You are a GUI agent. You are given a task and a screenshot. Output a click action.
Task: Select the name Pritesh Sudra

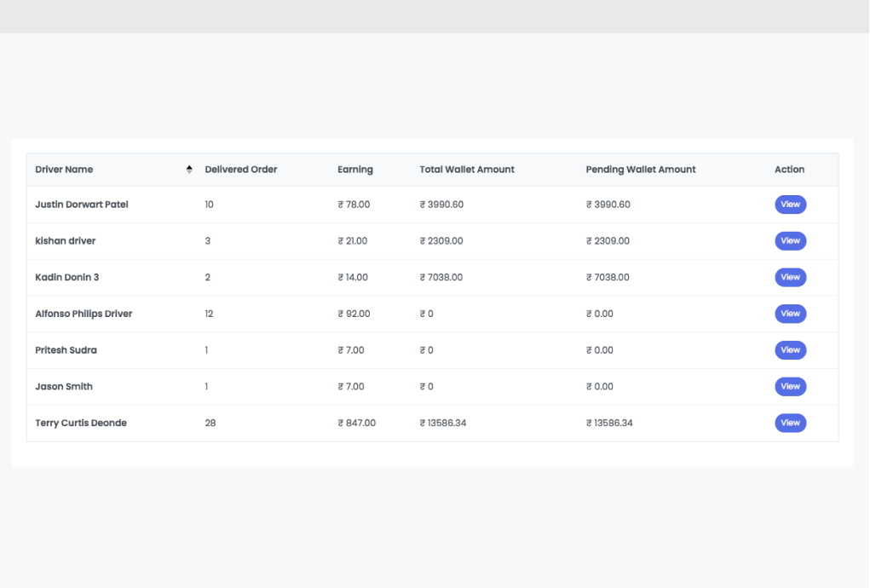point(66,350)
